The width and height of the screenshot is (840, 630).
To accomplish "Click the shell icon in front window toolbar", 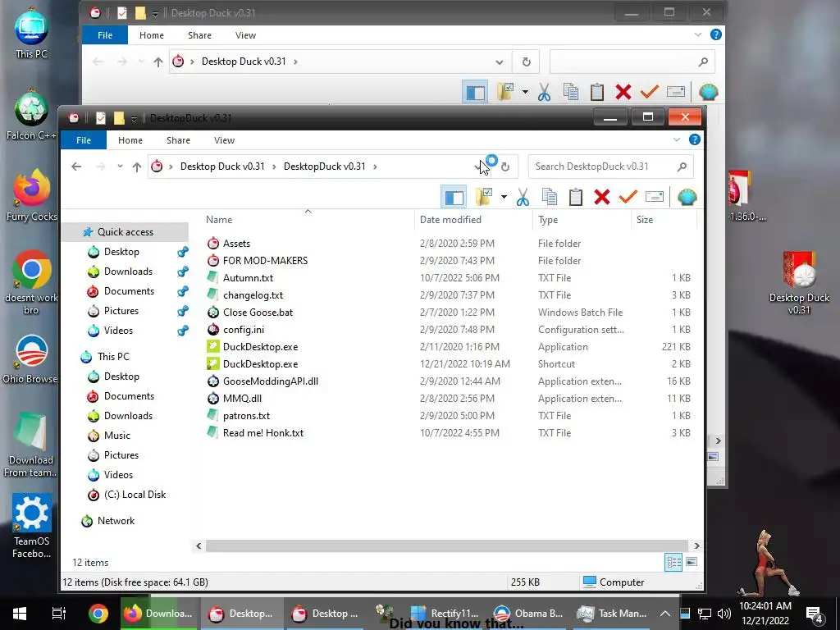I will coord(687,197).
